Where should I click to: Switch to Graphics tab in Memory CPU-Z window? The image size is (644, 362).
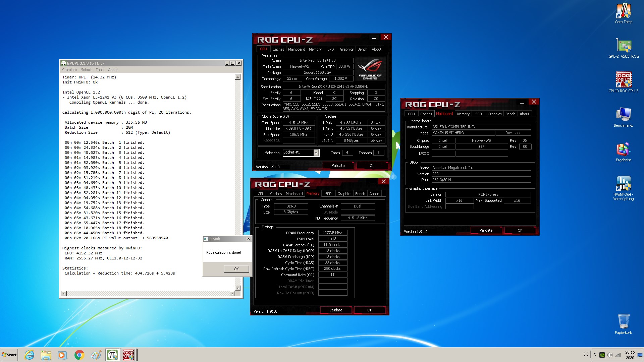point(344,194)
